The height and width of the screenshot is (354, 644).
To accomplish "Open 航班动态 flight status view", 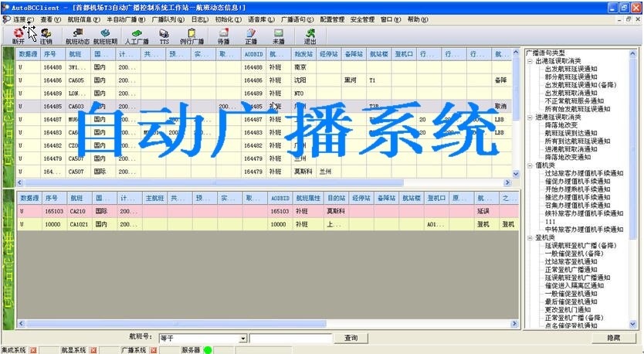I will tap(77, 36).
